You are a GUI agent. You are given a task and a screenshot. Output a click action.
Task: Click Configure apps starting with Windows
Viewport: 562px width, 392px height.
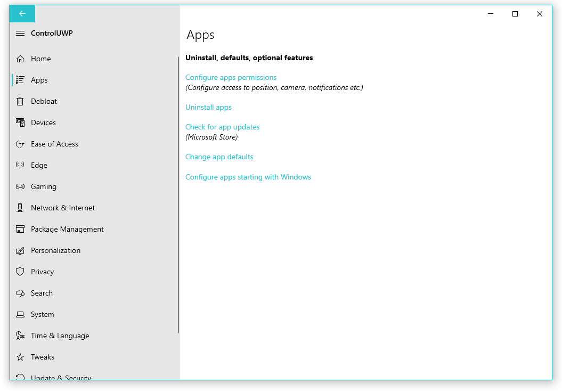(x=248, y=177)
